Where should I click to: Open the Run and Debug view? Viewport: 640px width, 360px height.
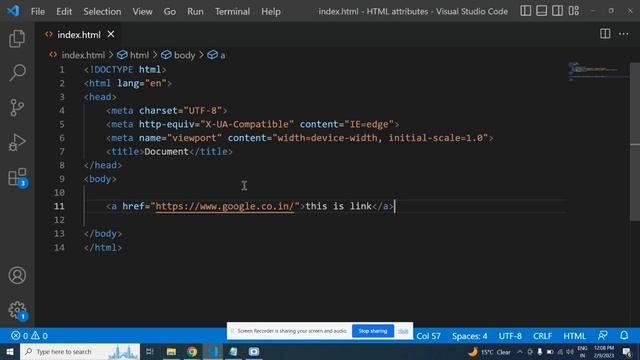click(x=17, y=142)
